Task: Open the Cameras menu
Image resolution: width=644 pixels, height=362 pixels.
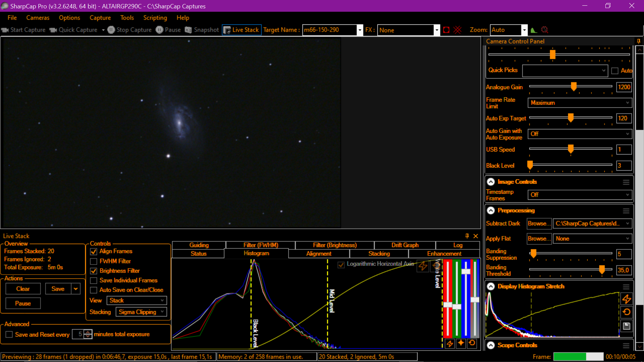Action: point(38,18)
